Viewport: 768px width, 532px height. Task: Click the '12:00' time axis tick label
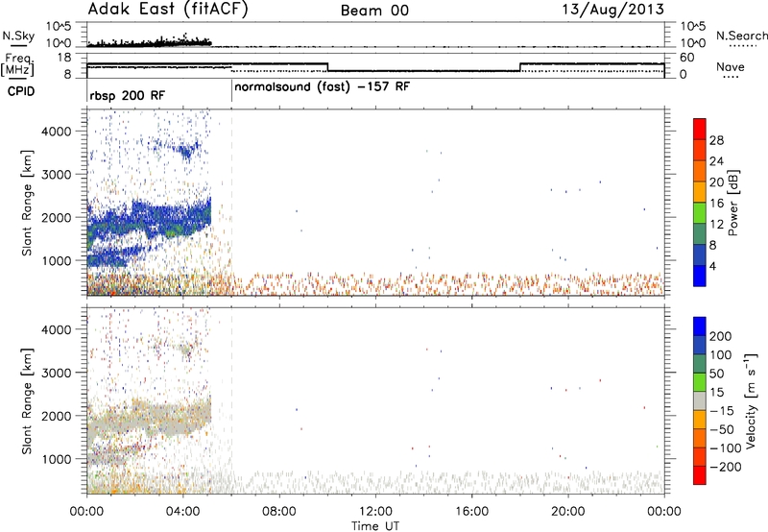pyautogui.click(x=375, y=512)
